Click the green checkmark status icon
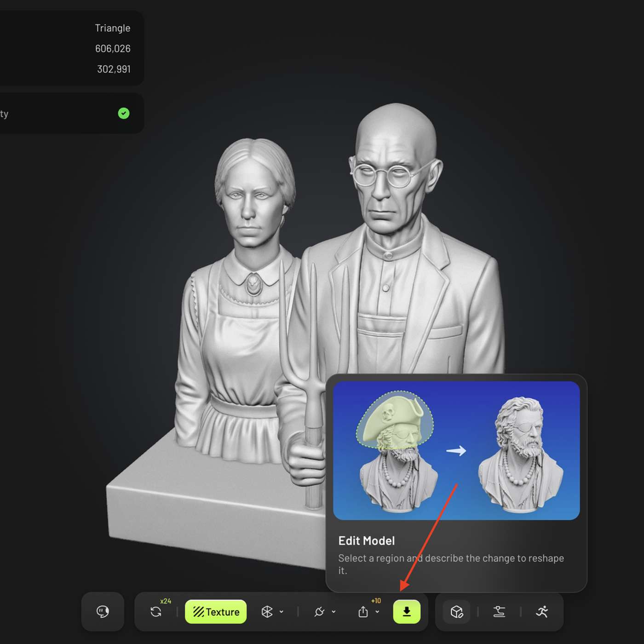The height and width of the screenshot is (644, 644). pos(124,113)
